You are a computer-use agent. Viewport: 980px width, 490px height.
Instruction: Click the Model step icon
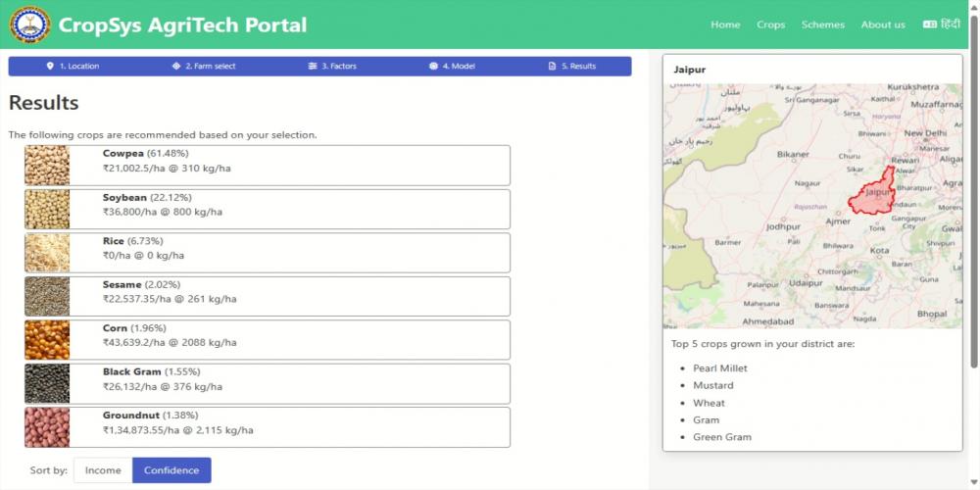pyautogui.click(x=433, y=67)
